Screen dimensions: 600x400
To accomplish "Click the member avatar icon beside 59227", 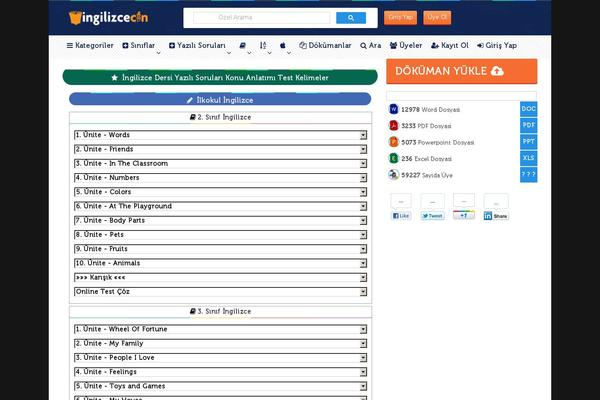I will 393,175.
